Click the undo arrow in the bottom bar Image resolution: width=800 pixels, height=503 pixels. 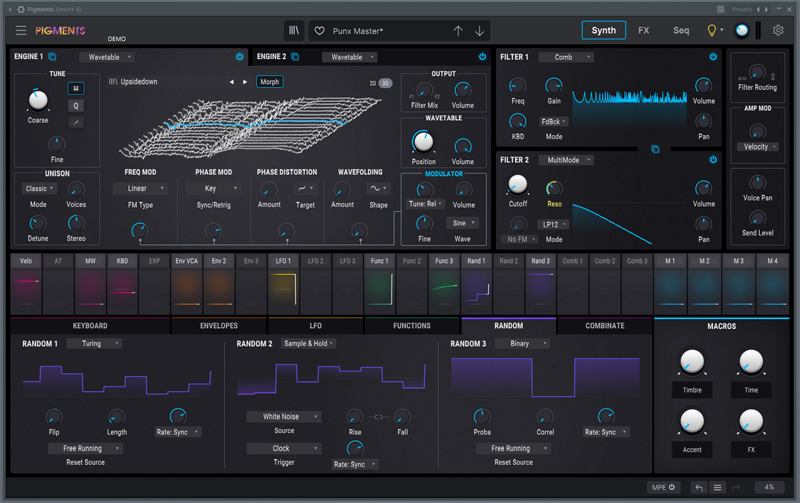tap(699, 488)
